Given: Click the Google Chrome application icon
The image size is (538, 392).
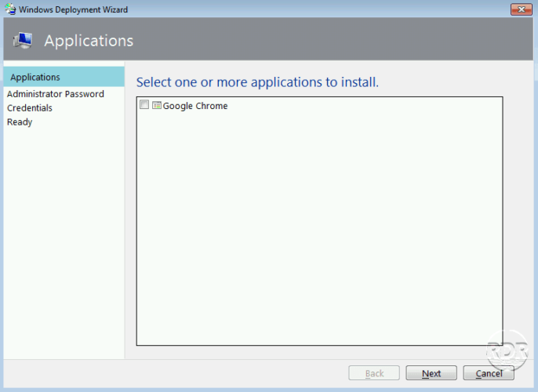Looking at the screenshot, I should 157,105.
